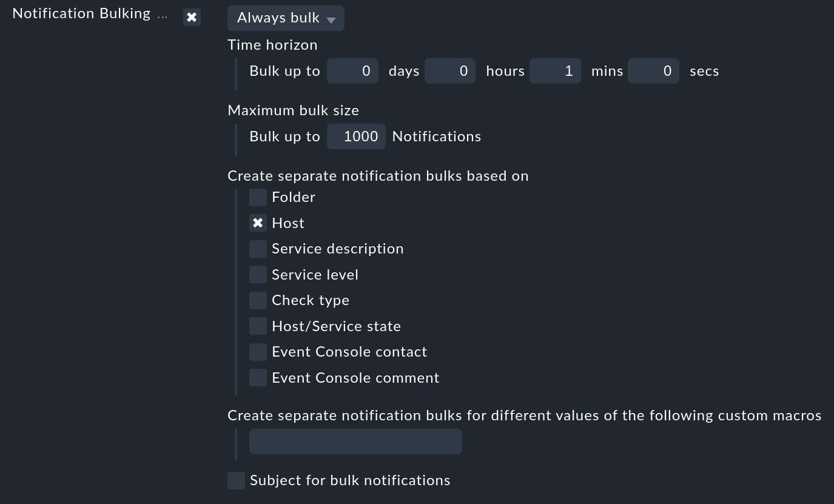Enable bulking by Host/Service state
This screenshot has height=504, width=834.
[258, 326]
